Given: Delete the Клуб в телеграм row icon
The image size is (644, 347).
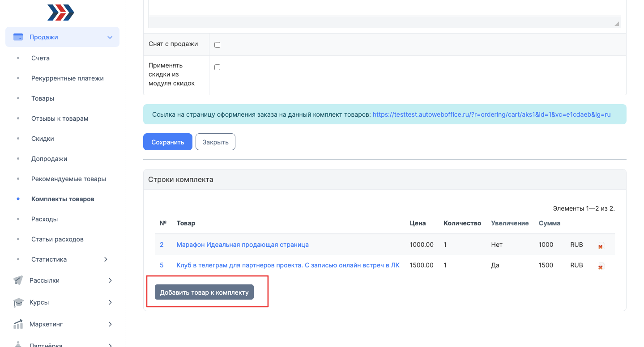Looking at the screenshot, I should coord(601,266).
